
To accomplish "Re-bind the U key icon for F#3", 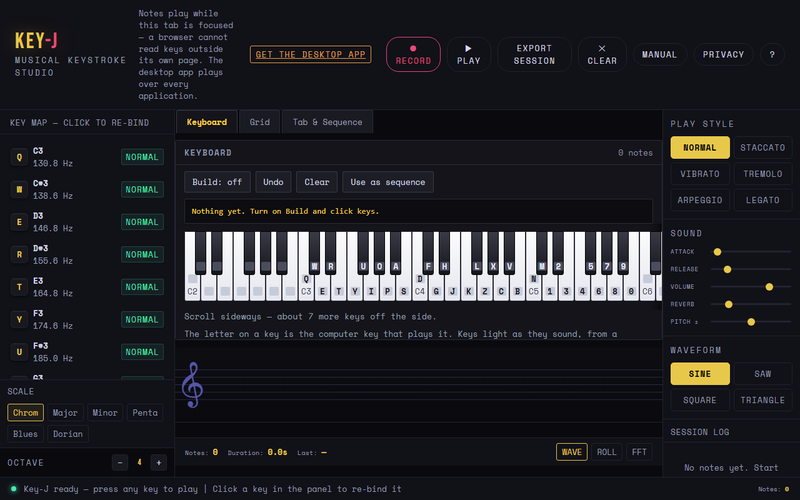I will click(x=19, y=352).
